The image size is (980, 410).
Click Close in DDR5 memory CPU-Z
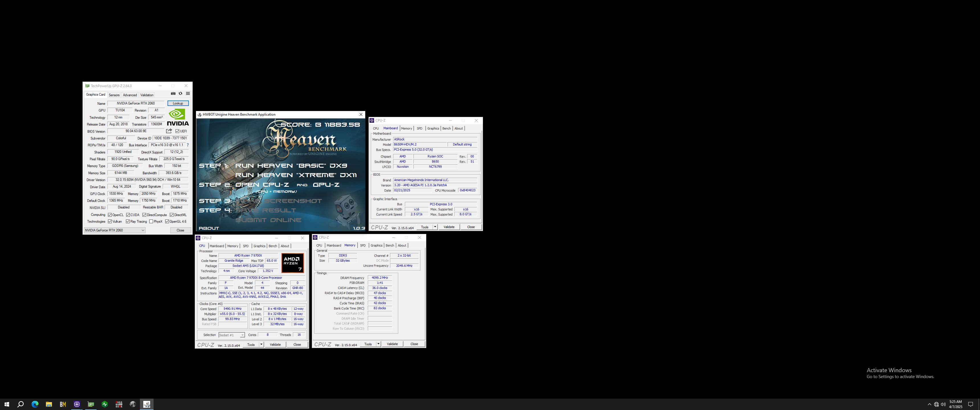click(x=414, y=344)
